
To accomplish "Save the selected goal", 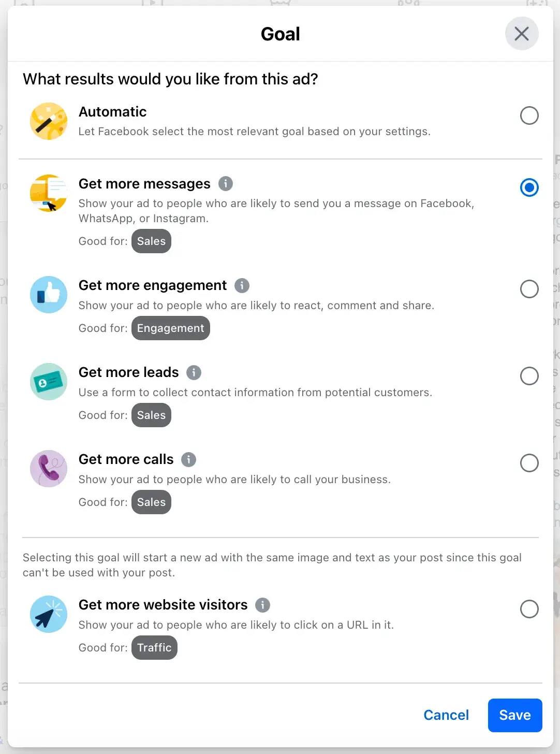I will point(514,715).
